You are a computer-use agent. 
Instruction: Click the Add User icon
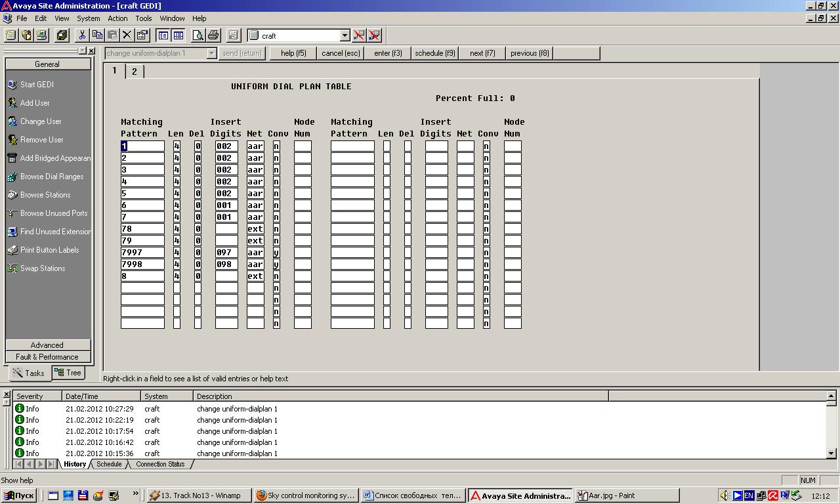12,103
